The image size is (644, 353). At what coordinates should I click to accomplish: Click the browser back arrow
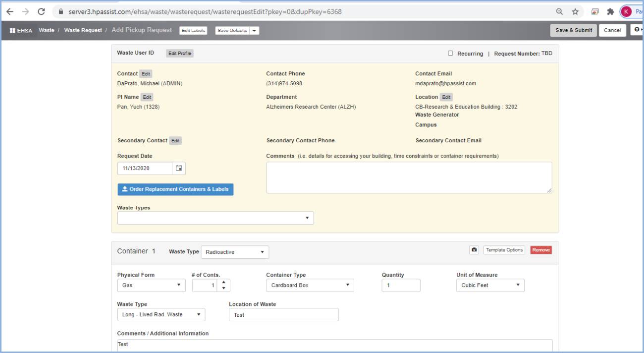[9, 11]
